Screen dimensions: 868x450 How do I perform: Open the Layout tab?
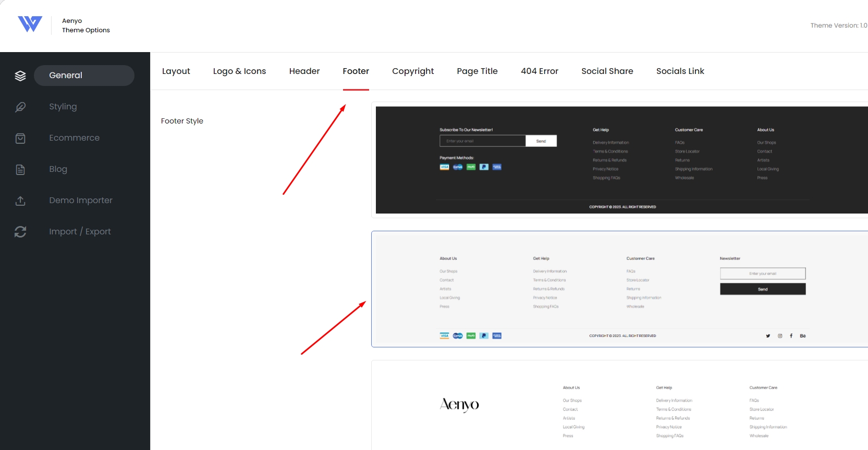click(x=176, y=71)
